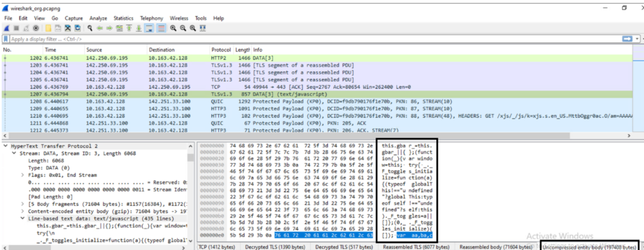Sort packets by the No. column
Image resolution: width=644 pixels, height=250 pixels.
point(21,50)
